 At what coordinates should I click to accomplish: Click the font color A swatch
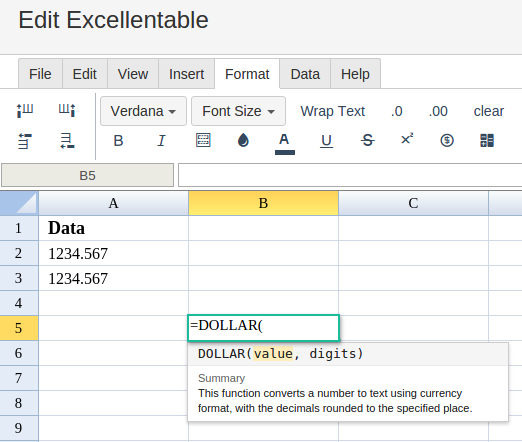284,143
